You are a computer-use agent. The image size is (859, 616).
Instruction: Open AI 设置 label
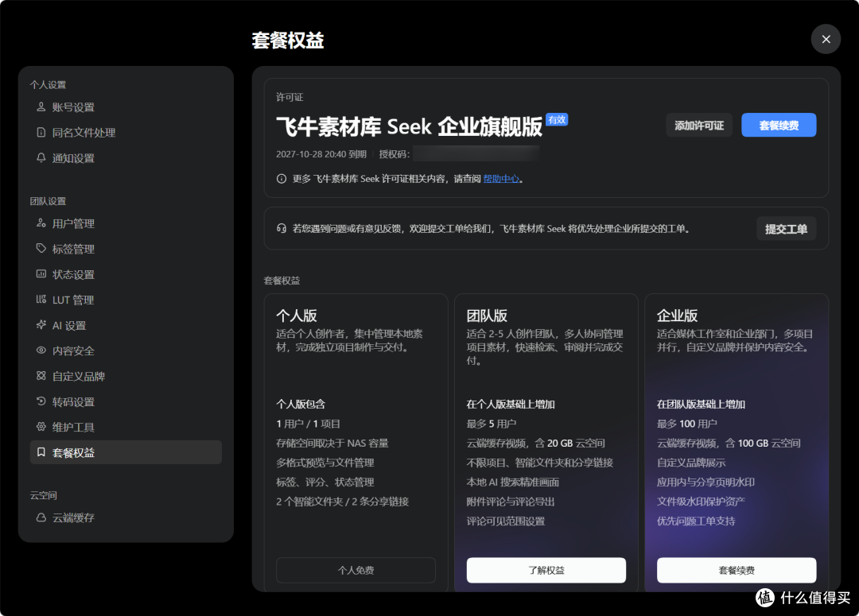[x=69, y=325]
